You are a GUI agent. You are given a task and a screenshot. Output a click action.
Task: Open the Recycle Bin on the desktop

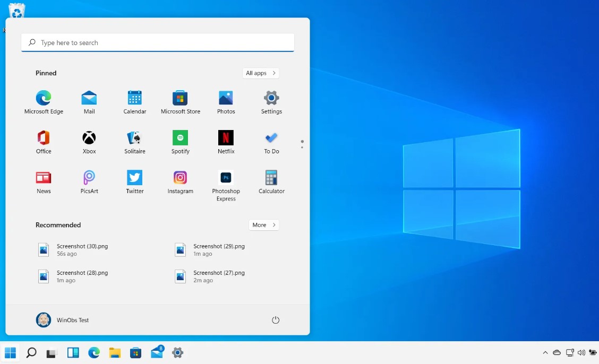click(x=17, y=10)
